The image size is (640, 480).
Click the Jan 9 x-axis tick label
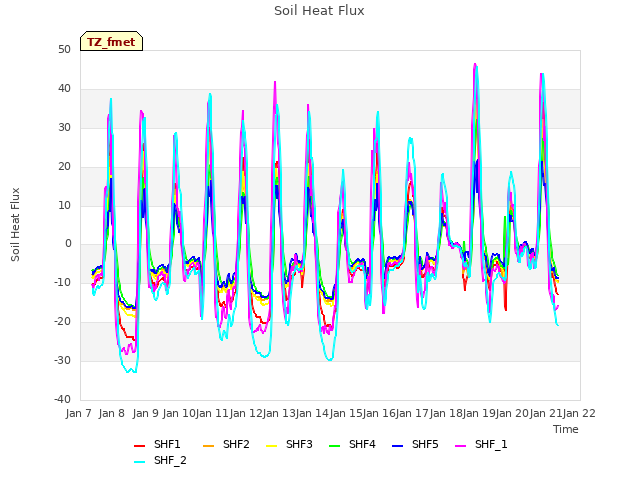pos(145,413)
